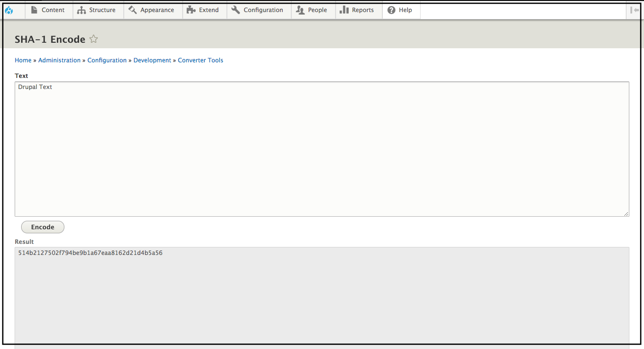
Task: Go to Configuration breadcrumb link
Action: [107, 60]
